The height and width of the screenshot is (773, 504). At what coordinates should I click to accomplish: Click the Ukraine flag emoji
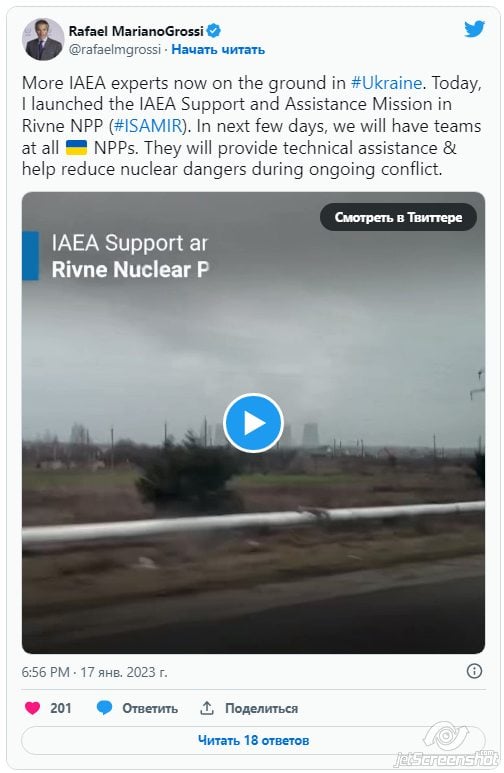click(76, 147)
